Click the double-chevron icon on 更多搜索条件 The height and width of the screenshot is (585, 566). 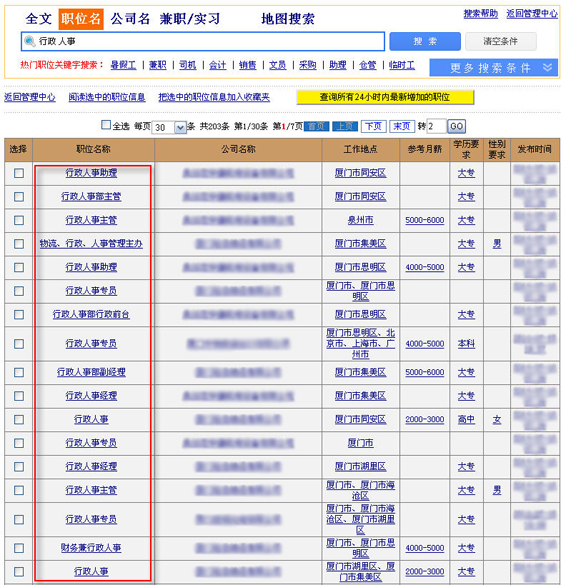[x=547, y=68]
